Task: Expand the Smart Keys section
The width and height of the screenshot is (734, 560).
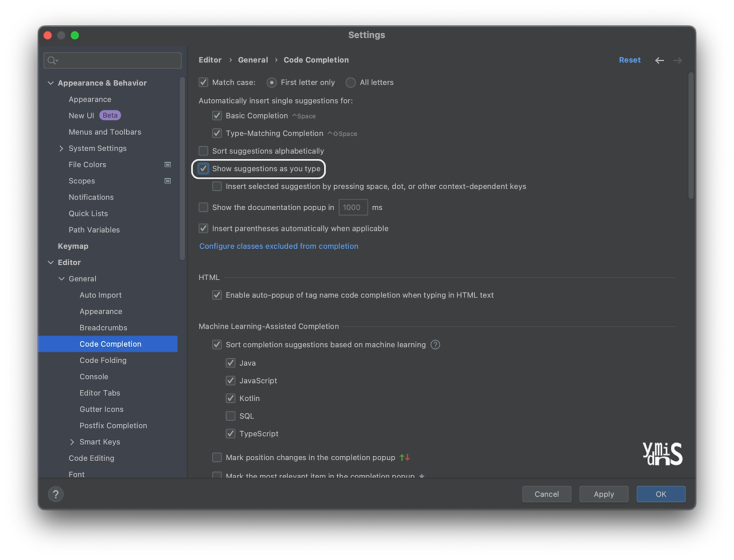Action: 72,441
